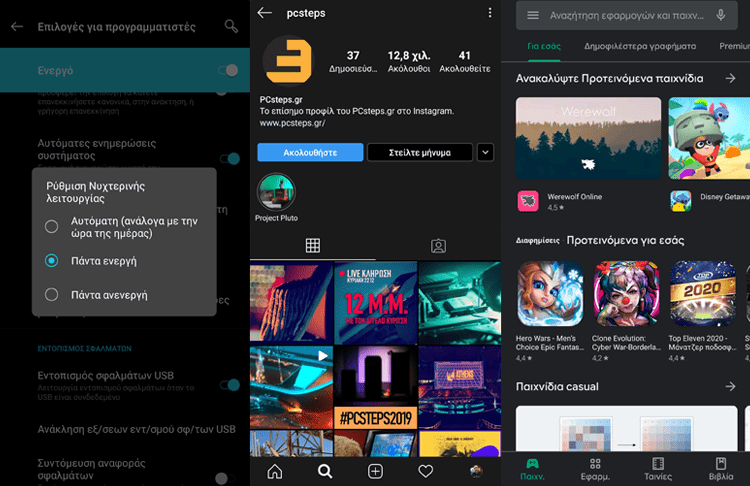Toggle Αυτόματες ενημερώσεις συστήματος switch
Image resolution: width=750 pixels, height=486 pixels.
pyautogui.click(x=230, y=158)
